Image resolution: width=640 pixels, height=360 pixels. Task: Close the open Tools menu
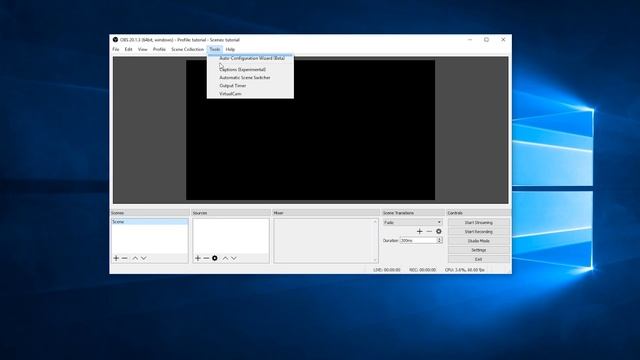point(215,49)
